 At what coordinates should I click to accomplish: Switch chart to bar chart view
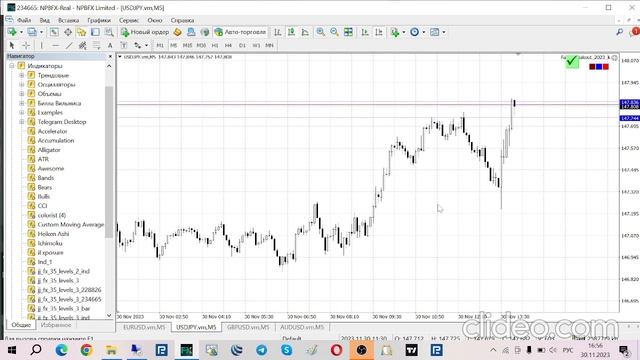coord(278,32)
